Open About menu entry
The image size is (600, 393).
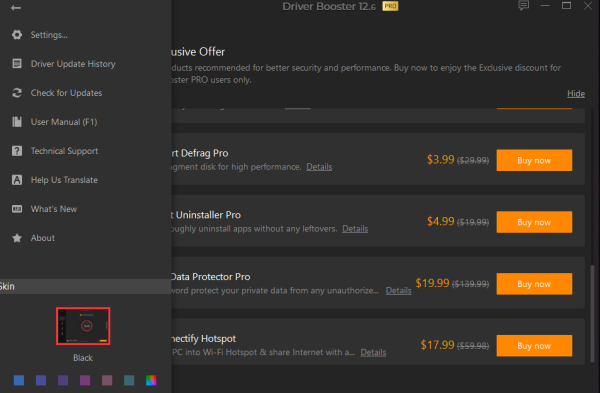43,238
